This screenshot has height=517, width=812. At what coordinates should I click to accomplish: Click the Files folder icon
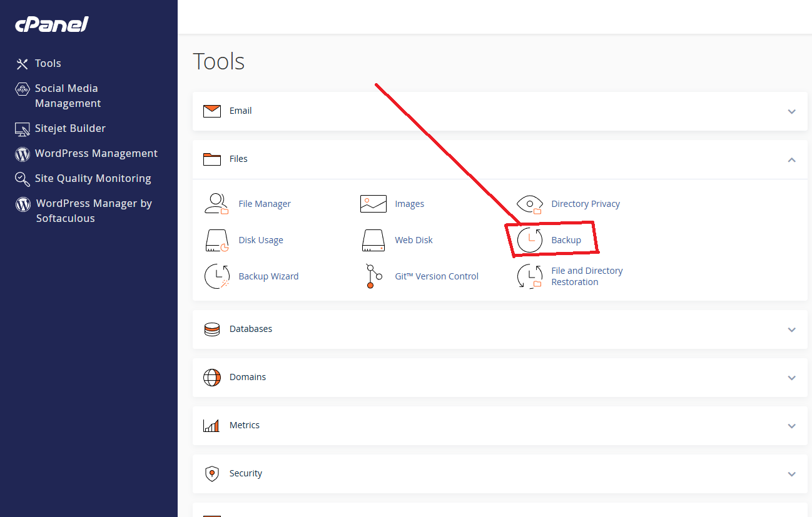click(212, 159)
